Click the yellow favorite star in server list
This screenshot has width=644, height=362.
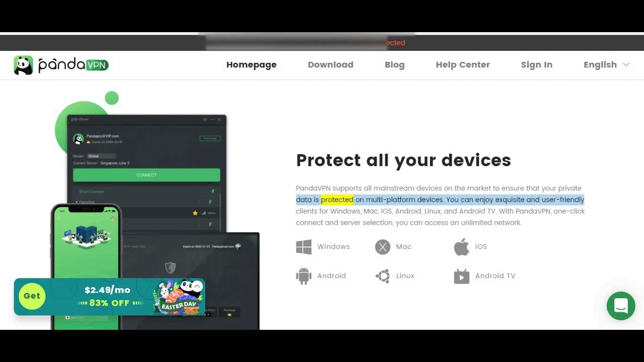pos(195,213)
